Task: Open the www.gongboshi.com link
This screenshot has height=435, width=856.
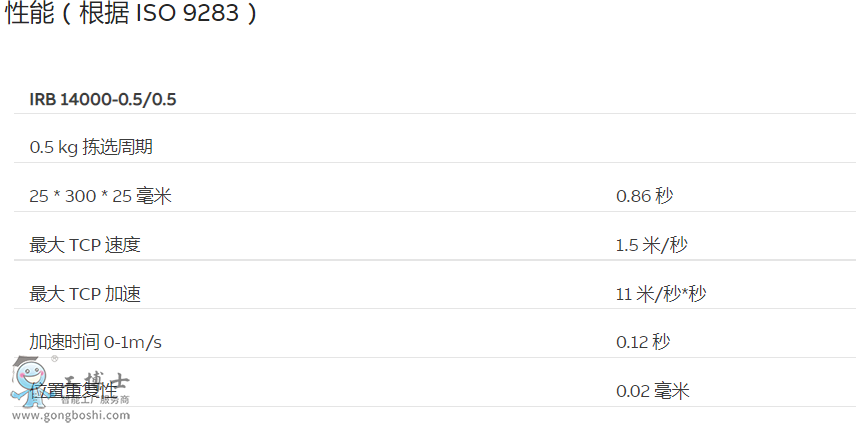Action: pos(70,413)
